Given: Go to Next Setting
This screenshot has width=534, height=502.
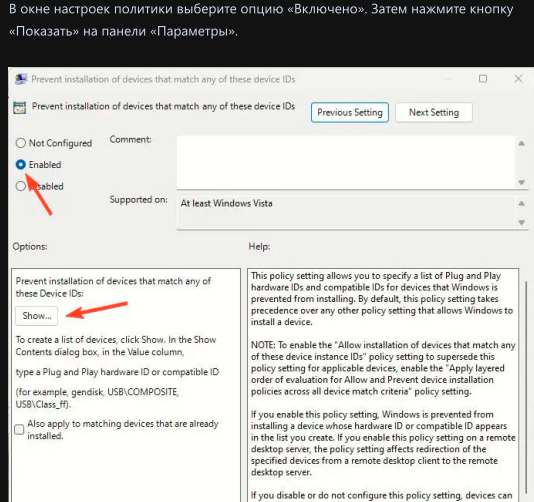Looking at the screenshot, I should tap(434, 112).
